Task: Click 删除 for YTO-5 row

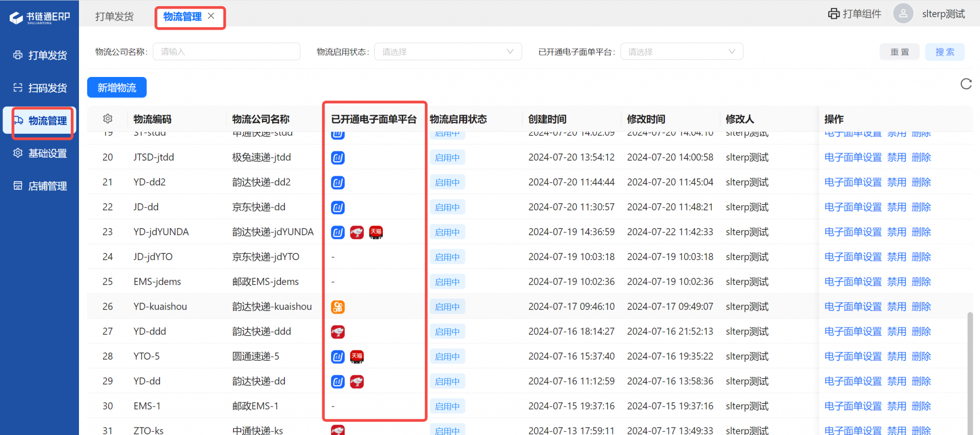Action: 921,356
